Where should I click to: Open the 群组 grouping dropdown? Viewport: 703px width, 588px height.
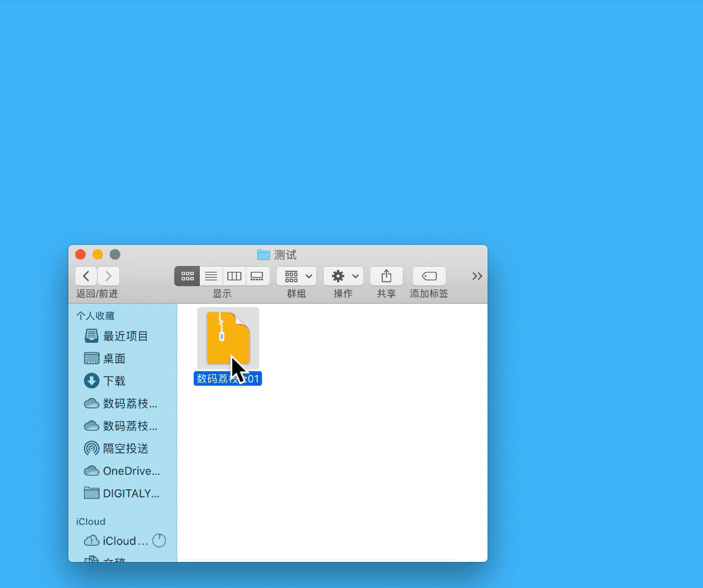297,276
